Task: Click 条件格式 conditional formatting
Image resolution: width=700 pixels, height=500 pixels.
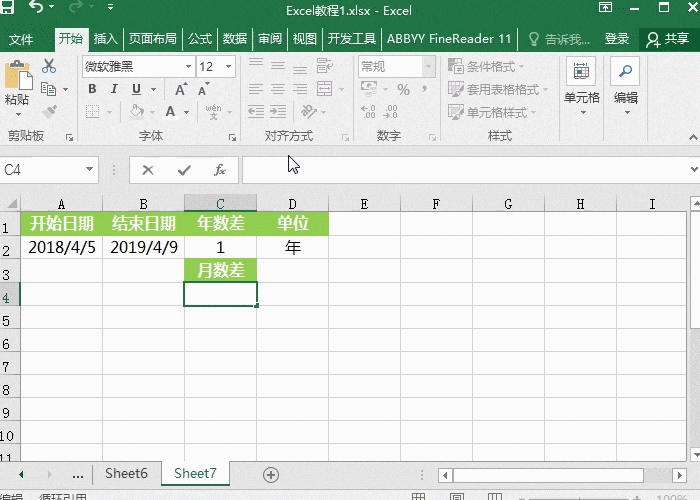Action: pos(486,67)
